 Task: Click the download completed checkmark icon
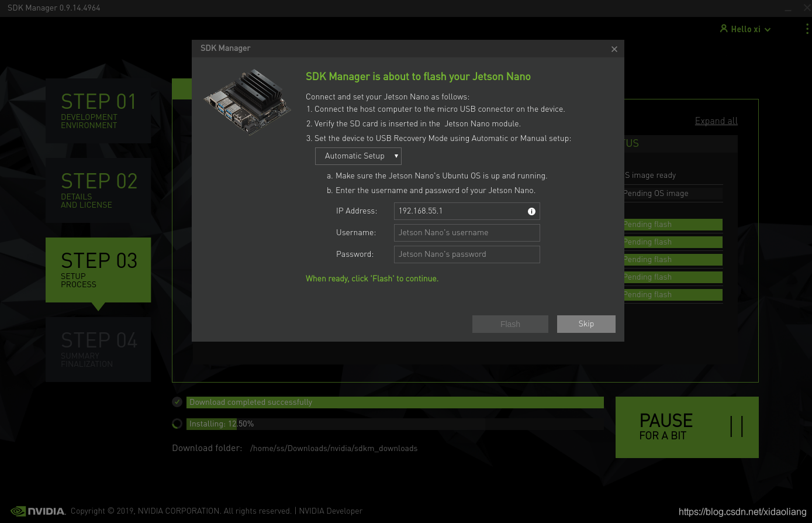[x=177, y=402]
